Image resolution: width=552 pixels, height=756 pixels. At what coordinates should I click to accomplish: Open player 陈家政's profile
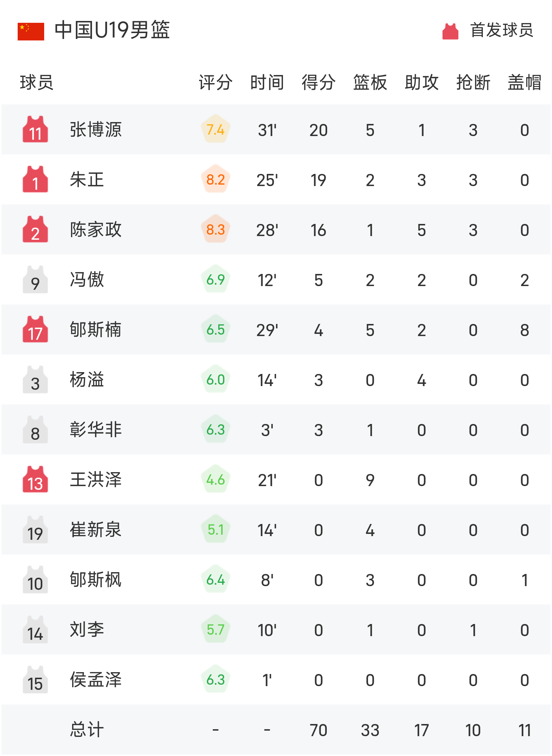(96, 230)
